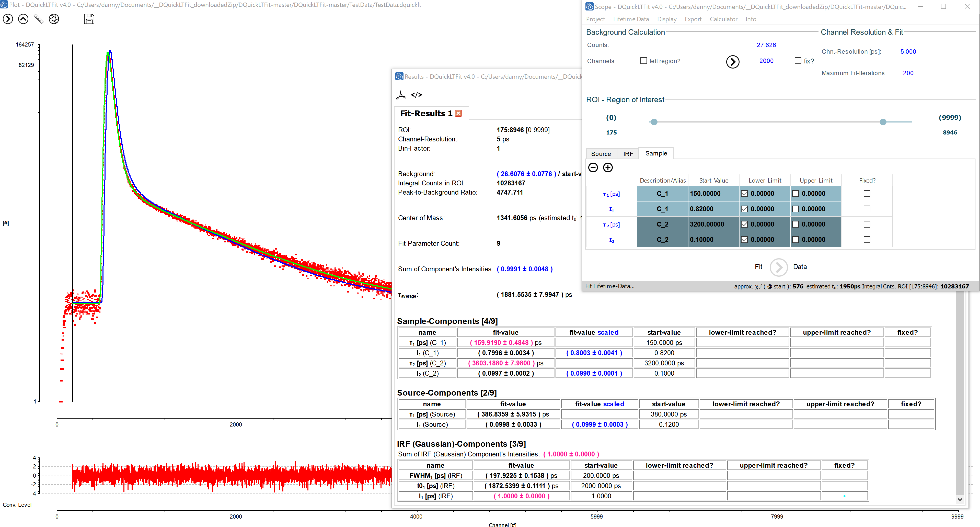
Task: Edit ROI end value 8946
Action: coord(950,132)
